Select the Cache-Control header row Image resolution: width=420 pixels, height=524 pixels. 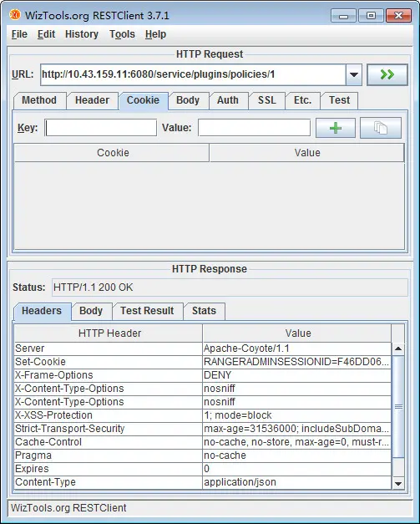(x=203, y=442)
